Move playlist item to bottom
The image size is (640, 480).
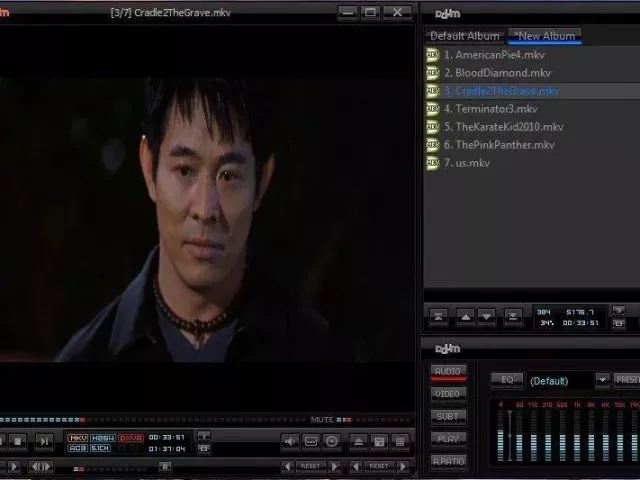[x=513, y=316]
